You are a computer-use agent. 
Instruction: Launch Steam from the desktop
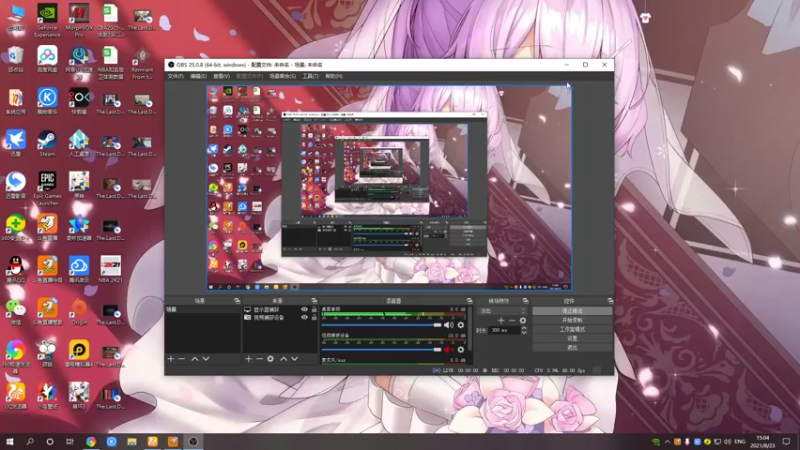(x=47, y=143)
